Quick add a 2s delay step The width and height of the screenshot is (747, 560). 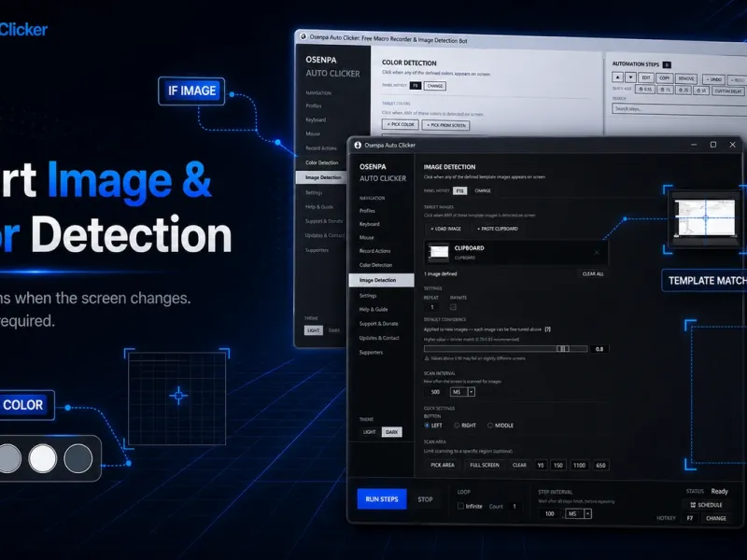[684, 90]
